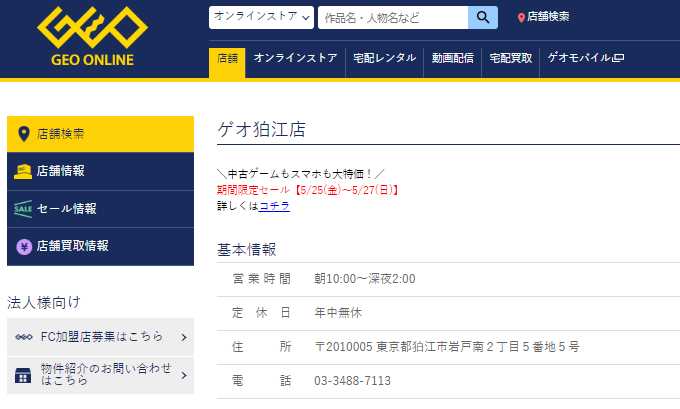Click the 営業時間 row label
The image size is (680, 409).
click(262, 278)
